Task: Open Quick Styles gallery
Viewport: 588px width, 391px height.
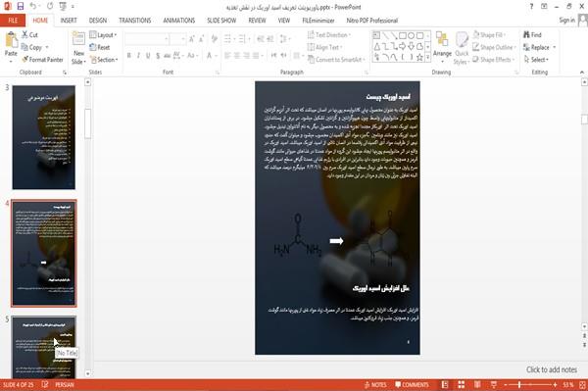Action: (462, 48)
